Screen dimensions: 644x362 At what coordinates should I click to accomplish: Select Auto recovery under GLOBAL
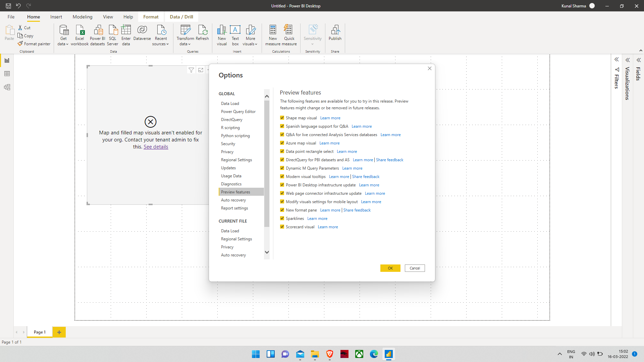[233, 200]
